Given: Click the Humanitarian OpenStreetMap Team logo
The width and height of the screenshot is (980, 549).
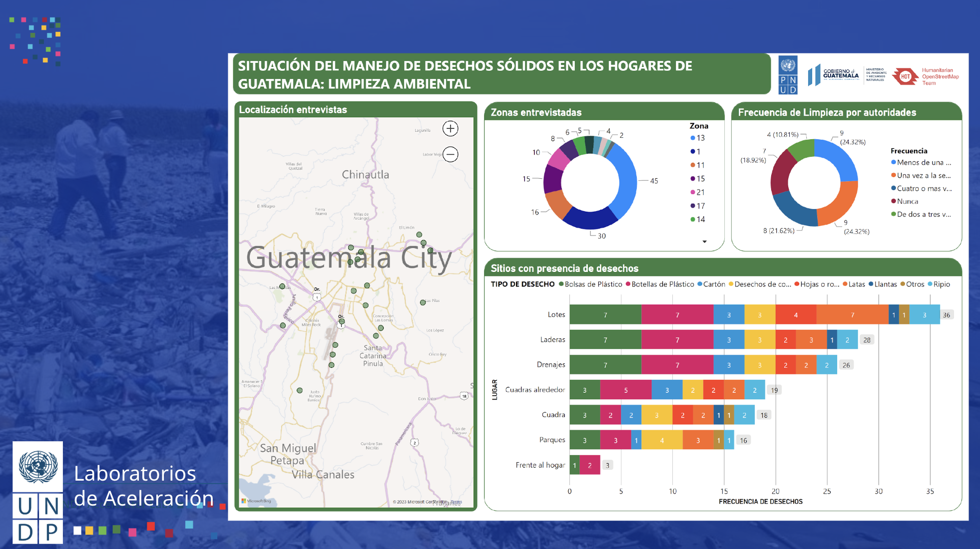Looking at the screenshot, I should click(926, 76).
